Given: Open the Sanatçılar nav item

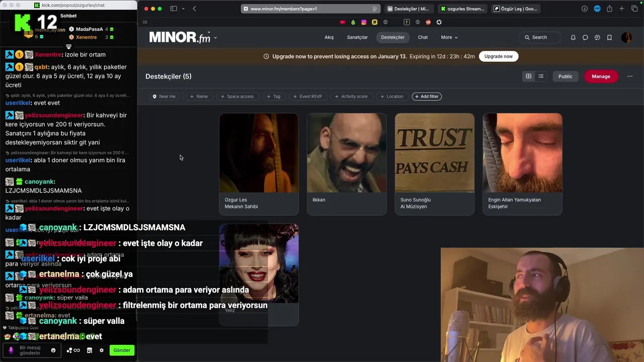Looking at the screenshot, I should coord(357,37).
